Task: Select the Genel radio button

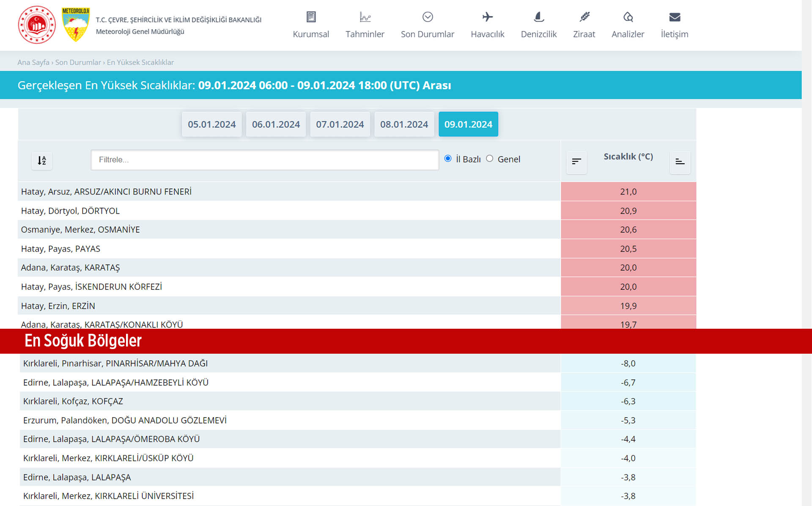Action: 490,159
